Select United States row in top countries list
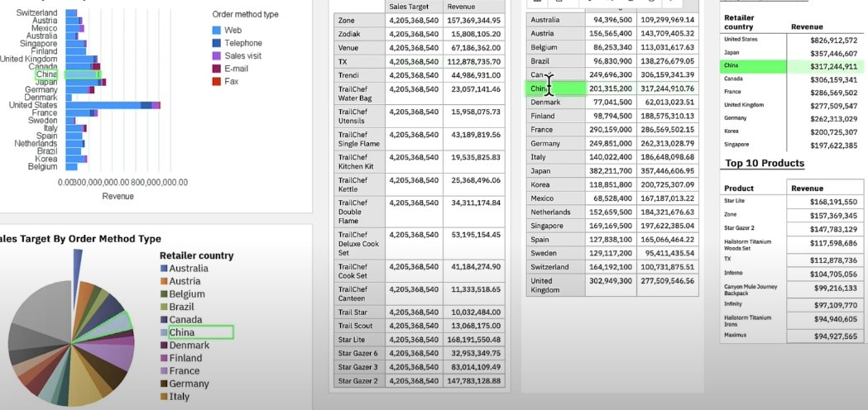The width and height of the screenshot is (868, 410). point(792,40)
